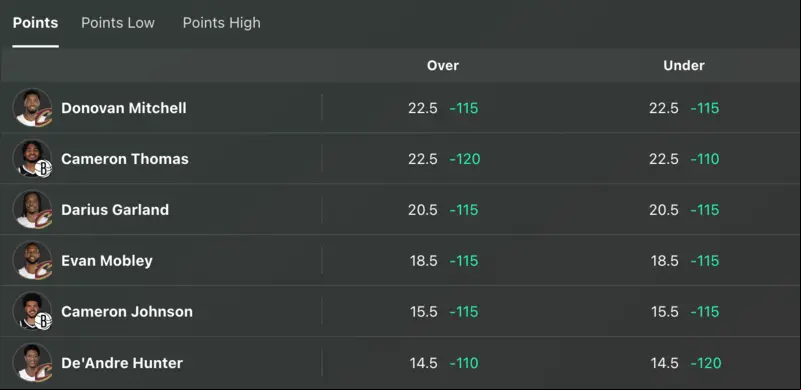Open Cameron Thomas's player avatar

click(x=32, y=159)
